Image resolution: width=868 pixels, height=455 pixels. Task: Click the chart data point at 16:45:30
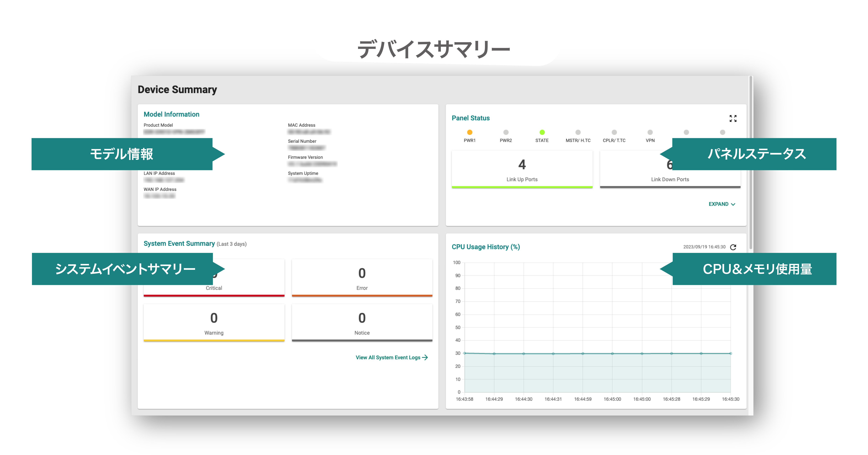pos(731,353)
